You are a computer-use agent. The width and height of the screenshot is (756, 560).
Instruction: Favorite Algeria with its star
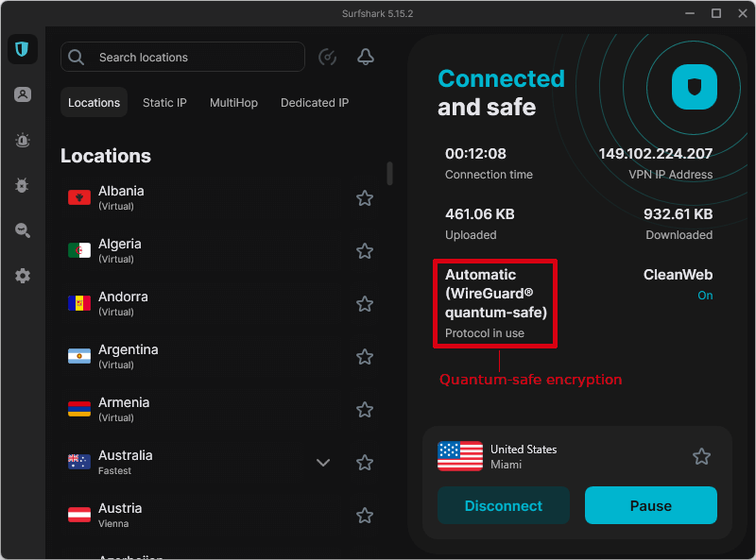click(365, 251)
